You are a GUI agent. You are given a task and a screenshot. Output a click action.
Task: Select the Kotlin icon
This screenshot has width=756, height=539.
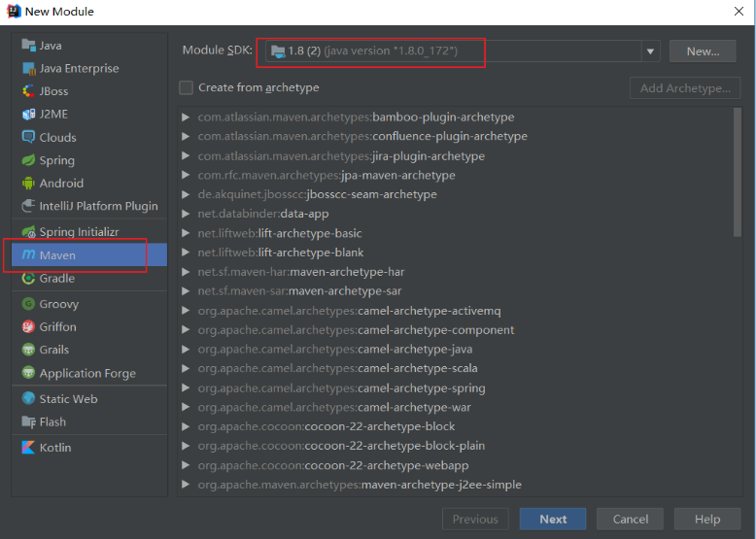[28, 448]
